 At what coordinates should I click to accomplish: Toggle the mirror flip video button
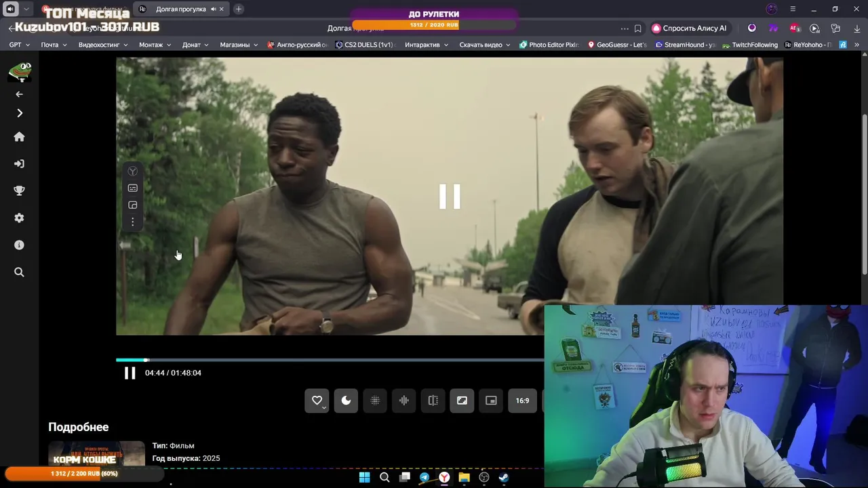pyautogui.click(x=433, y=401)
